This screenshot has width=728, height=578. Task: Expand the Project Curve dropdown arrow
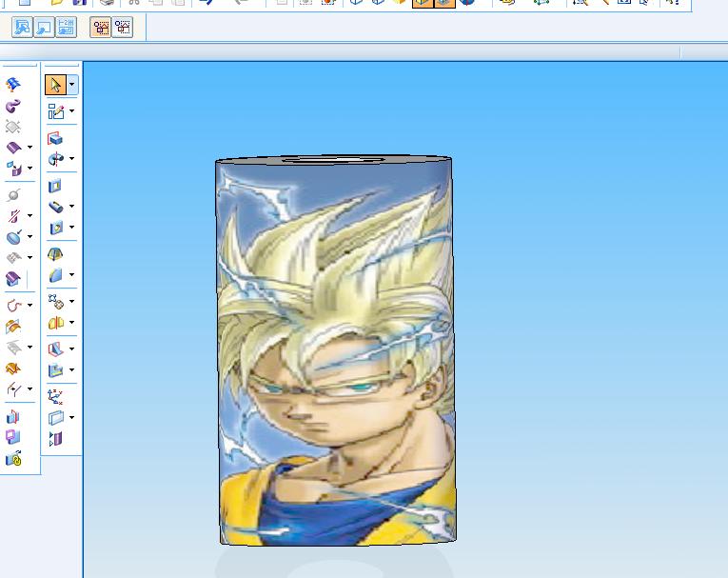pos(30,236)
